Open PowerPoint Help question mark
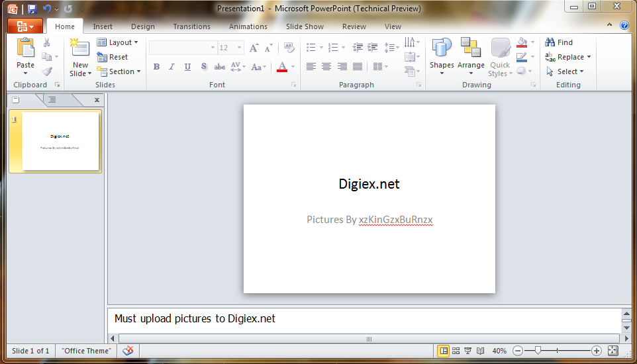The image size is (637, 364). (x=624, y=25)
